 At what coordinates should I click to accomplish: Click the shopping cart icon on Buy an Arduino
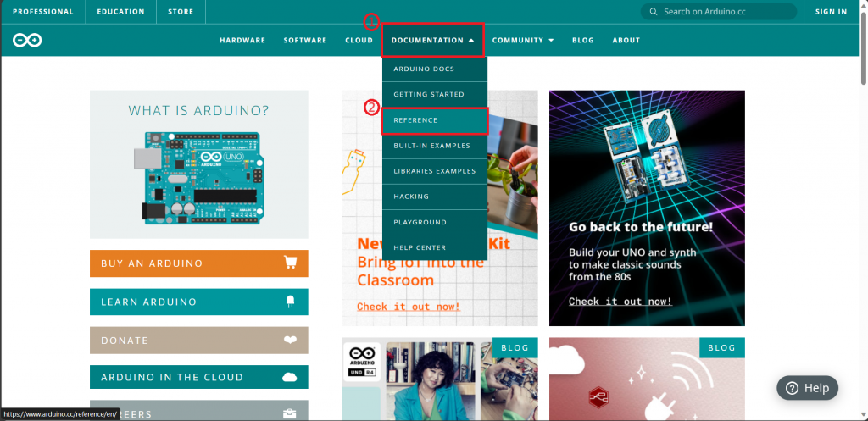coord(290,263)
